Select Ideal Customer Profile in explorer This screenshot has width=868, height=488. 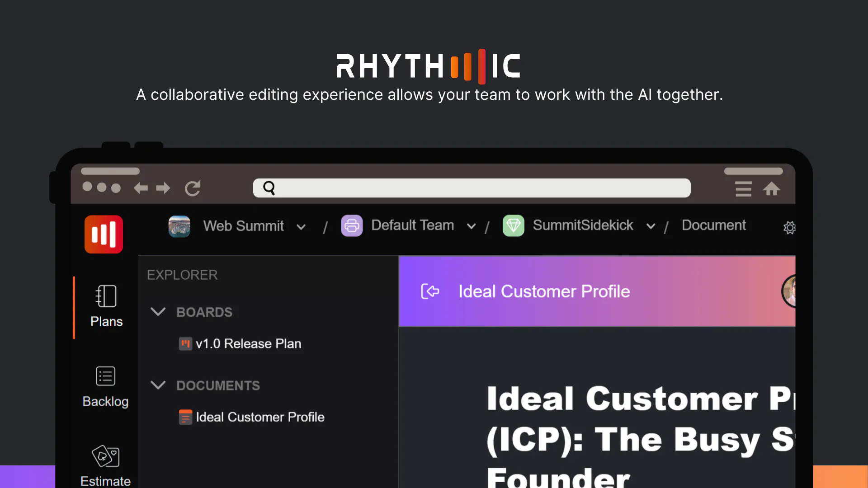(260, 417)
